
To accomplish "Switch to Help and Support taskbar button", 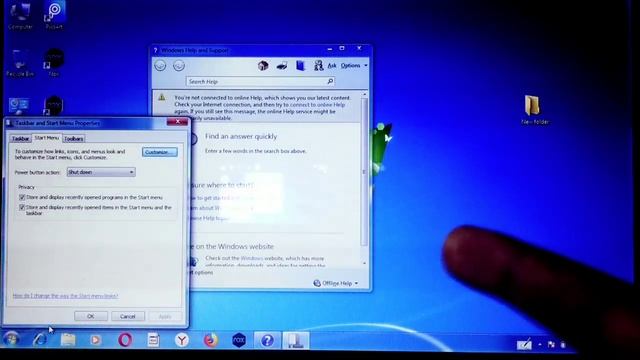I will coord(267,340).
